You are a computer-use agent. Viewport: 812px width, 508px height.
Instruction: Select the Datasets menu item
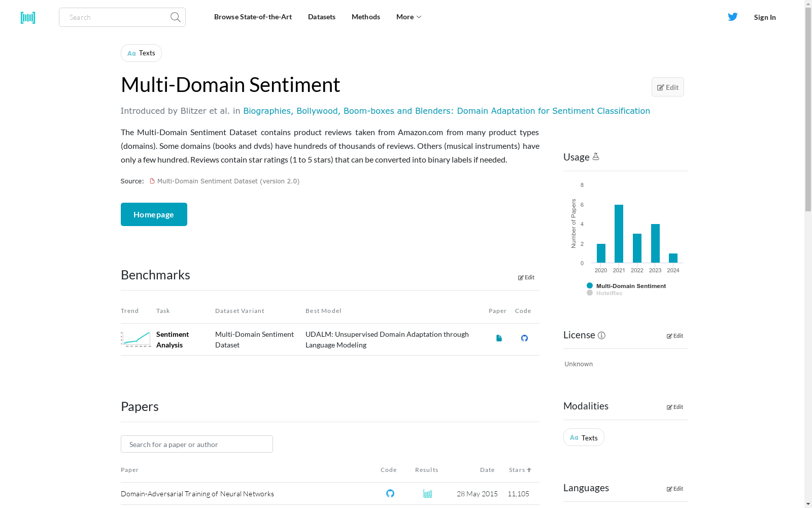pos(322,17)
